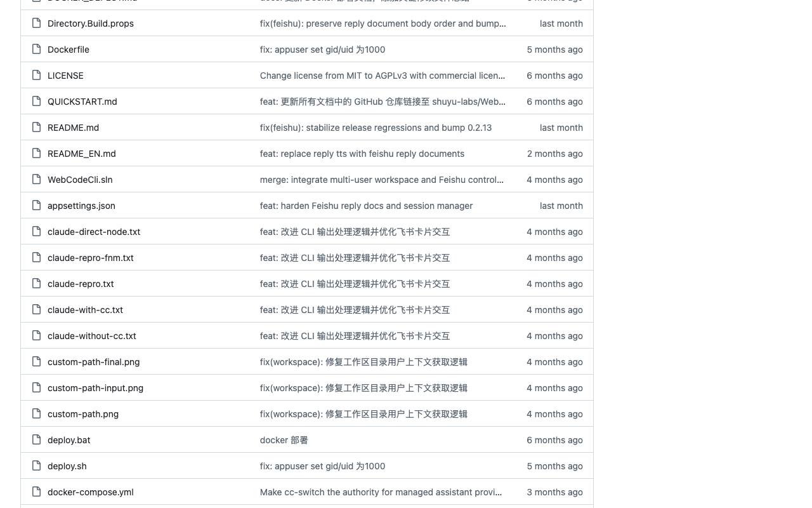Click the file icon beside README.md
812x508 pixels.
click(x=37, y=128)
